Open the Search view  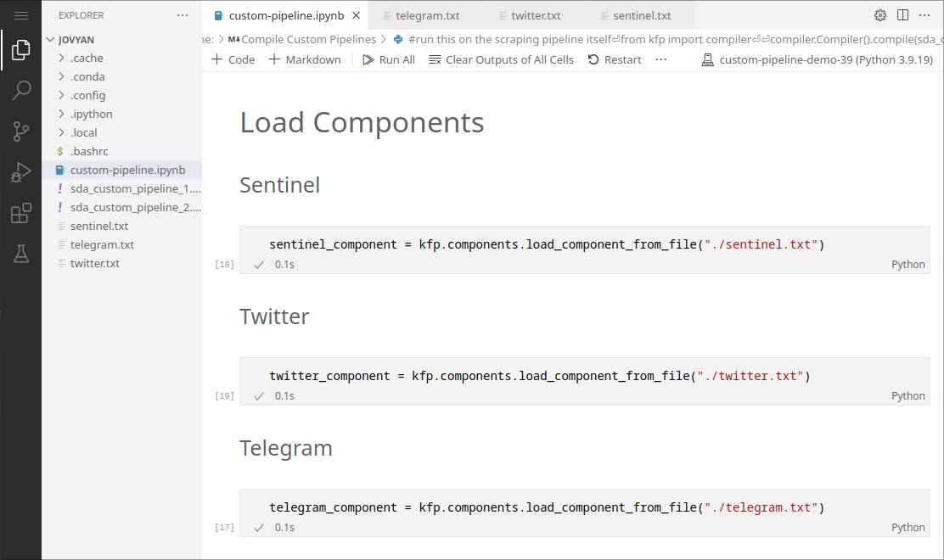click(x=21, y=90)
